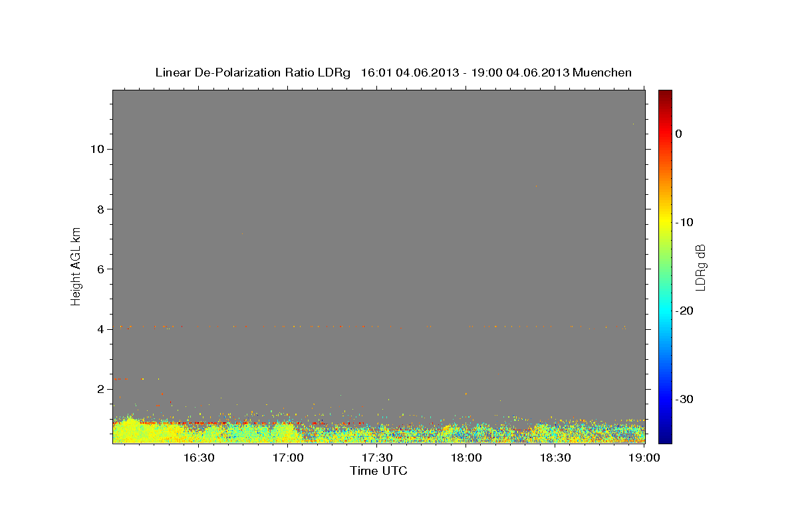Click the colorbar label -30
The width and height of the screenshot is (798, 532).
(685, 399)
